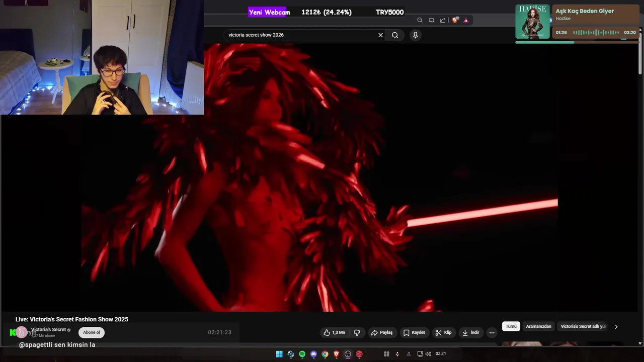
Task: Open Discord from the taskbar
Action: coord(313,354)
